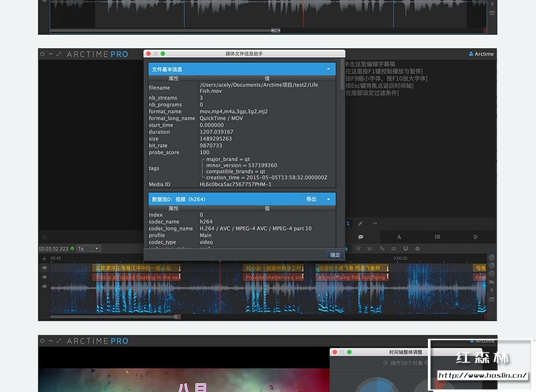Click the lightning bolt icon beside the spectrogram
Viewport: 536px width, 392px height.
[491, 290]
